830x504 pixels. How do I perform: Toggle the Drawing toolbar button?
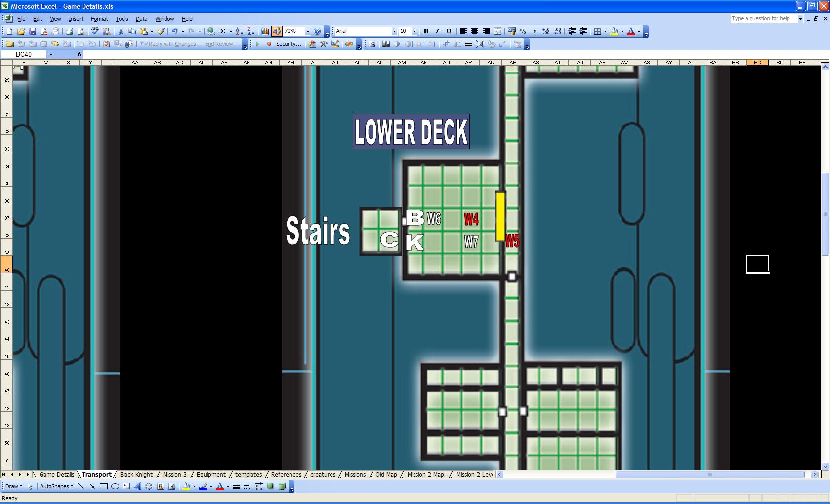point(277,31)
